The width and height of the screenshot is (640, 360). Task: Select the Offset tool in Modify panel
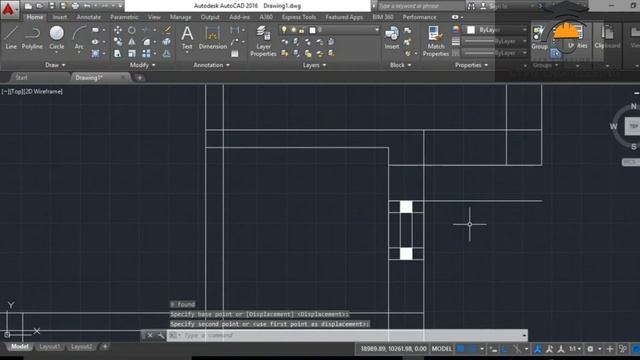click(167, 53)
